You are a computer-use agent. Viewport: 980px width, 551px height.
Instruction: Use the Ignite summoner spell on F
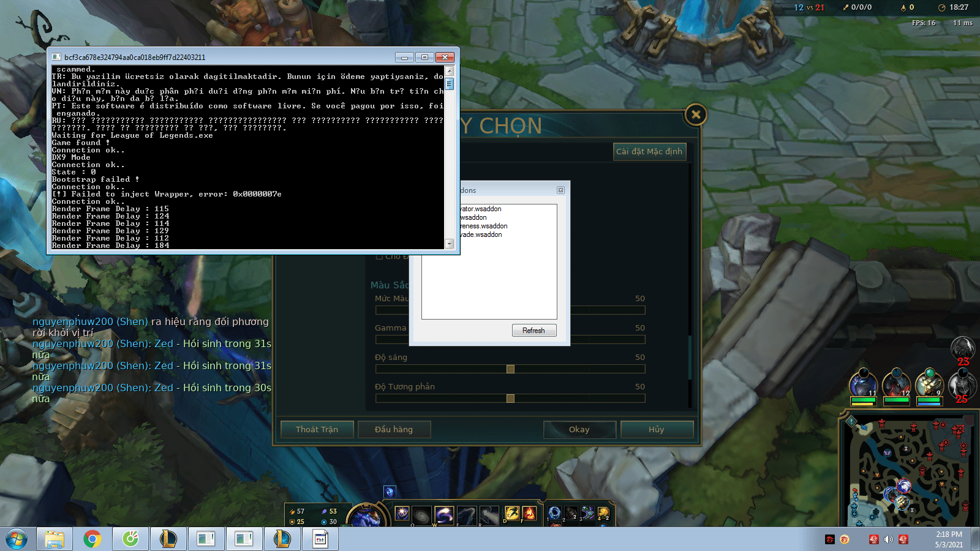tap(529, 513)
